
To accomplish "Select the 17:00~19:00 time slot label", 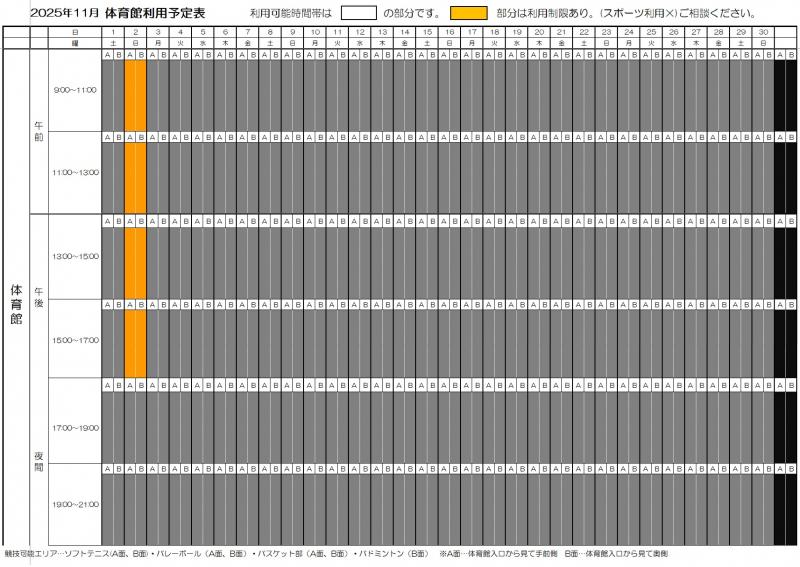I will point(75,428).
